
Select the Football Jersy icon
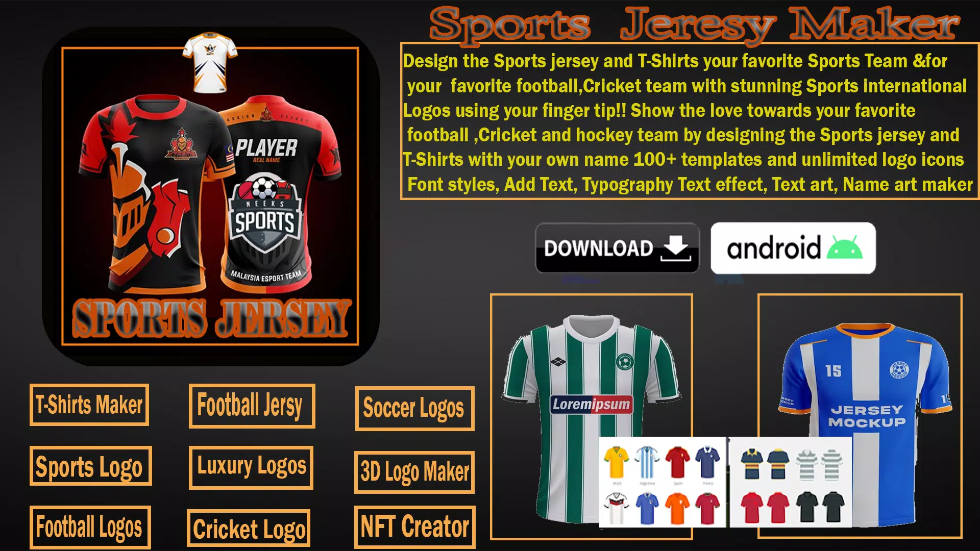pyautogui.click(x=251, y=404)
